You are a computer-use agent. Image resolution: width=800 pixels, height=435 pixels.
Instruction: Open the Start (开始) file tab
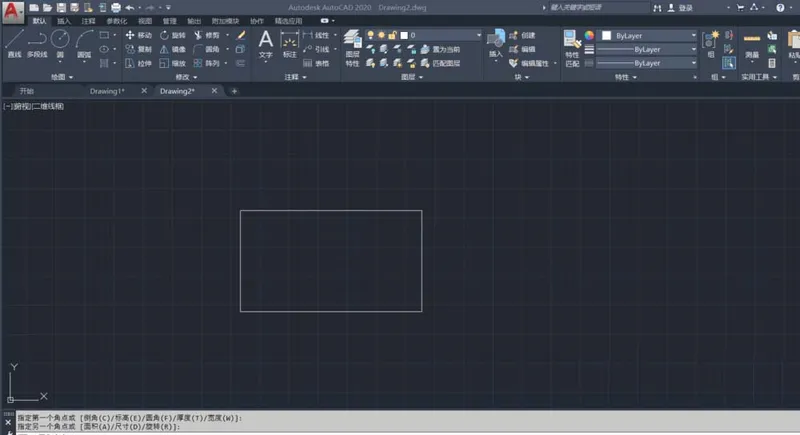pyautogui.click(x=27, y=91)
